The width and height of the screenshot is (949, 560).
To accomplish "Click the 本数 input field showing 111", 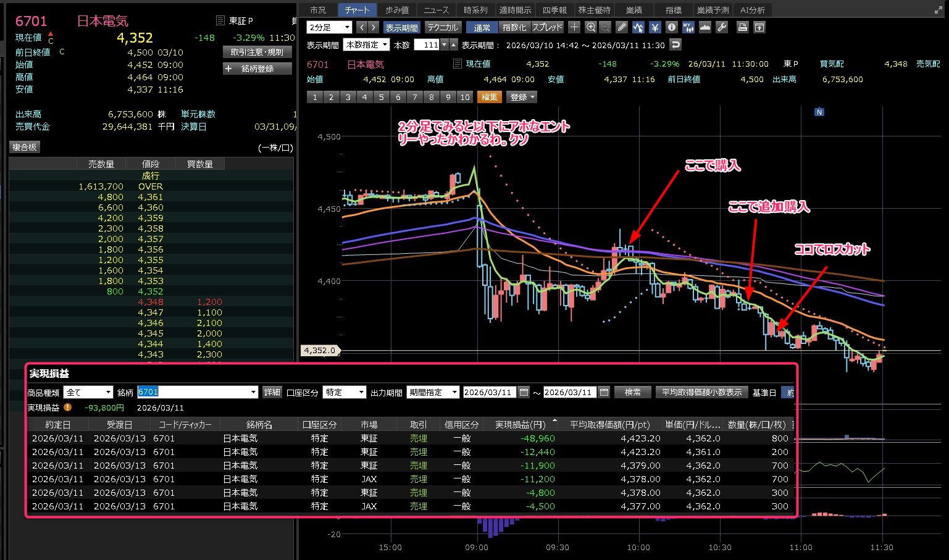I will tap(427, 44).
